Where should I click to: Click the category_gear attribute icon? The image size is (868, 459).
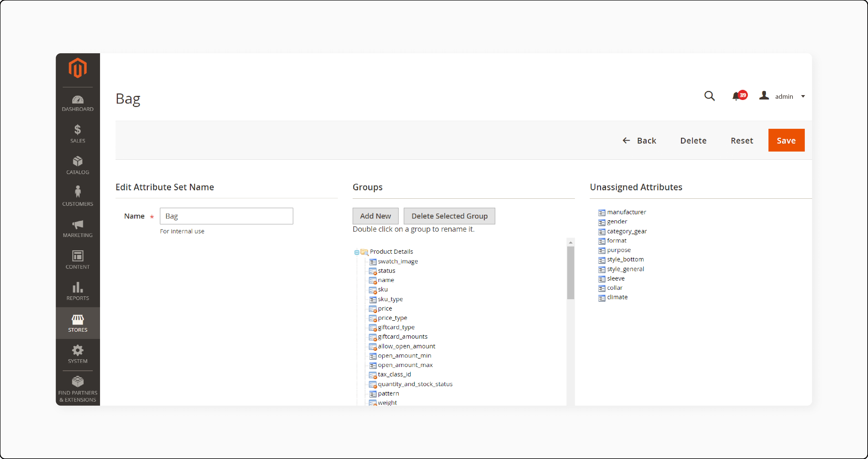pos(601,232)
